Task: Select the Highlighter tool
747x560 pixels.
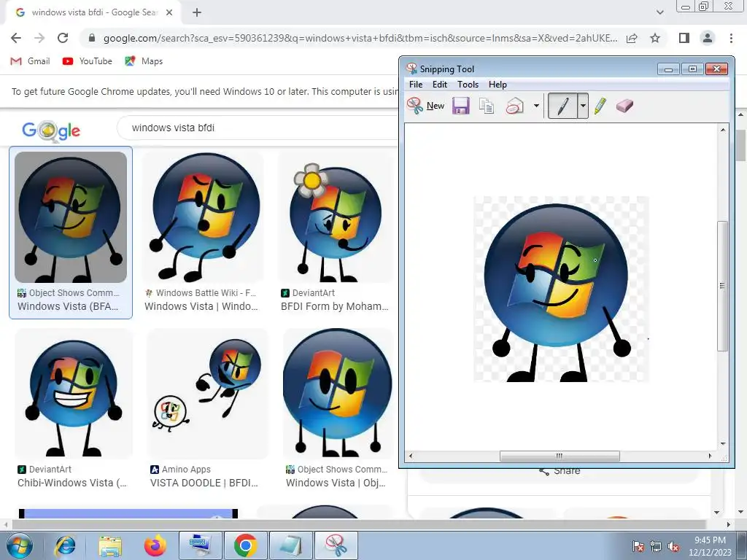Action: [x=600, y=106]
